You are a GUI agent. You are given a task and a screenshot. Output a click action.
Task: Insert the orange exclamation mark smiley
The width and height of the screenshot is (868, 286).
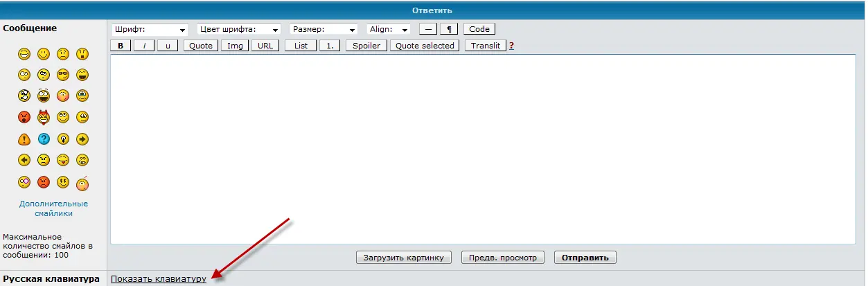click(x=24, y=139)
